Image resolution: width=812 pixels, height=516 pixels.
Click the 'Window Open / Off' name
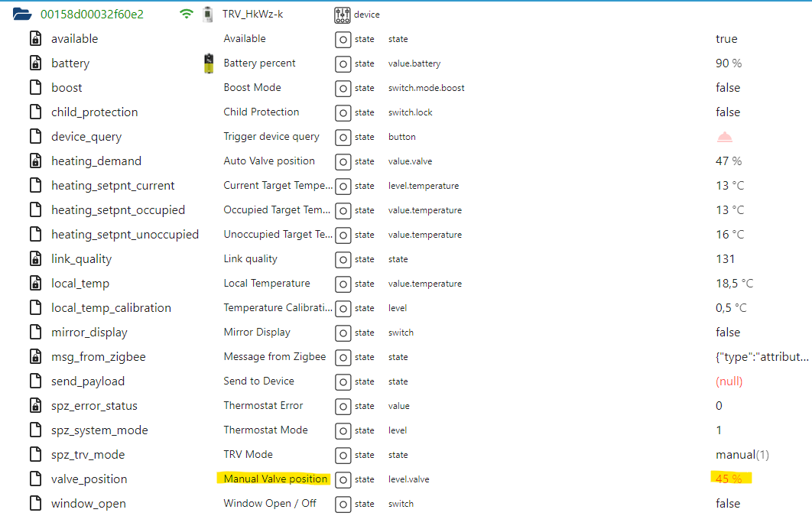point(270,503)
